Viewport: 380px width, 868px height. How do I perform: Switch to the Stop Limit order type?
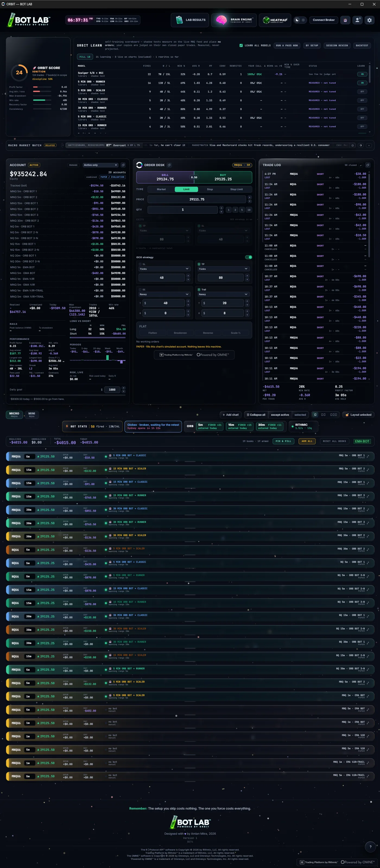(x=236, y=189)
